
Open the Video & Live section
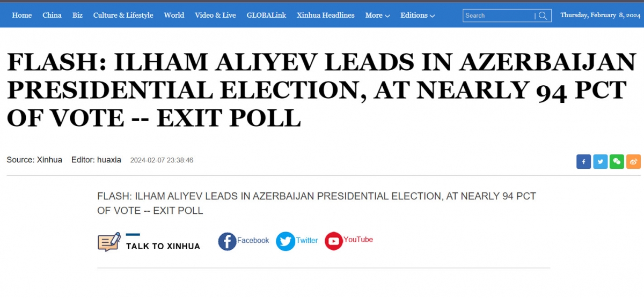coord(215,16)
